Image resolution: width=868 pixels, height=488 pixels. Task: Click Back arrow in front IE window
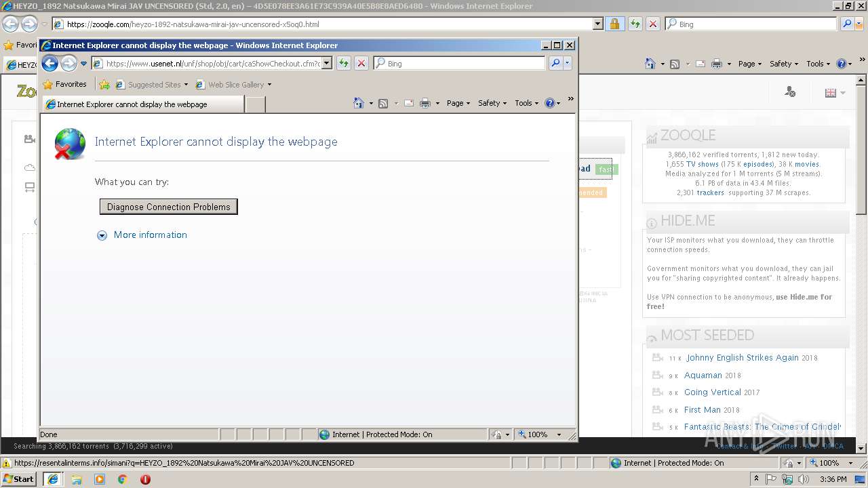coord(50,63)
